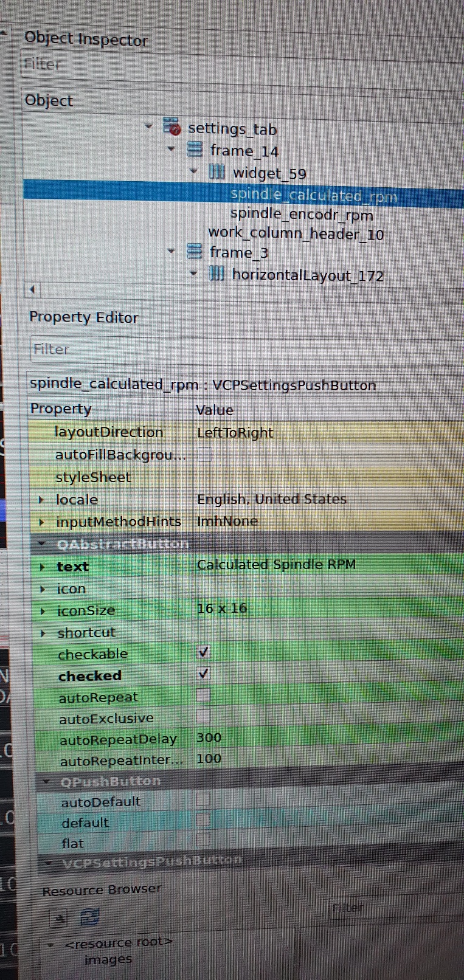
Task: Click the settings_tab widget icon
Action: pyautogui.click(x=172, y=127)
